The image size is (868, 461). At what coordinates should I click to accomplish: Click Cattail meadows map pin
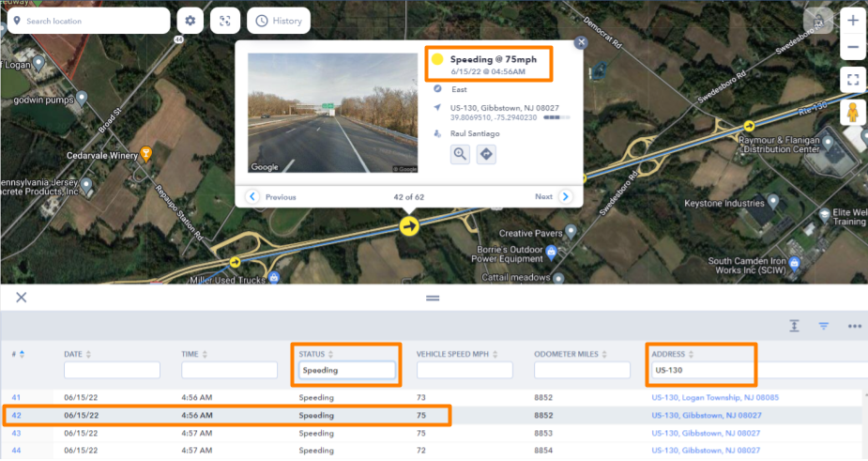click(x=558, y=278)
